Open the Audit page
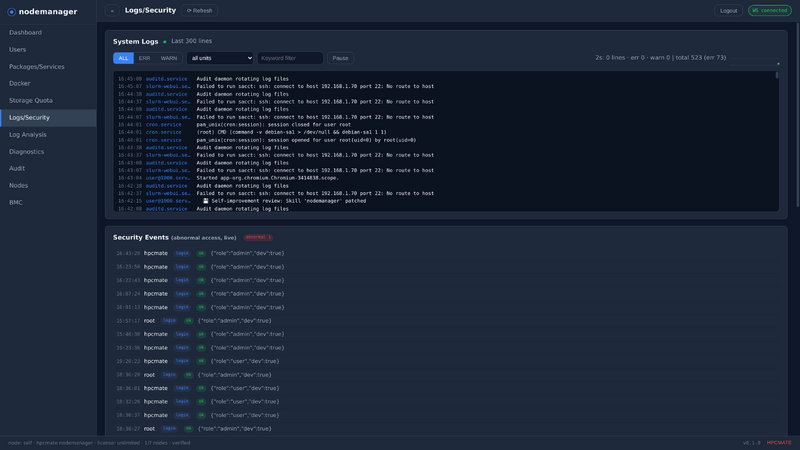Viewport: 800px width, 450px height. [48, 168]
